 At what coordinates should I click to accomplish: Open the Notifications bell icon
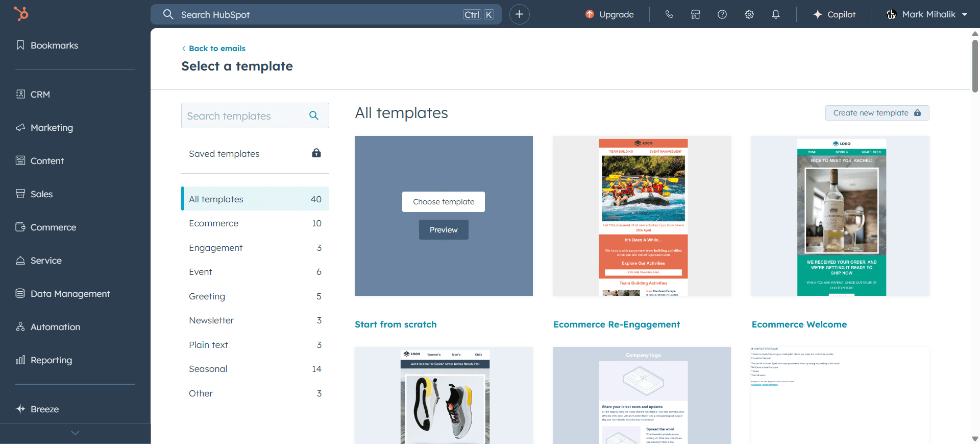coord(776,14)
